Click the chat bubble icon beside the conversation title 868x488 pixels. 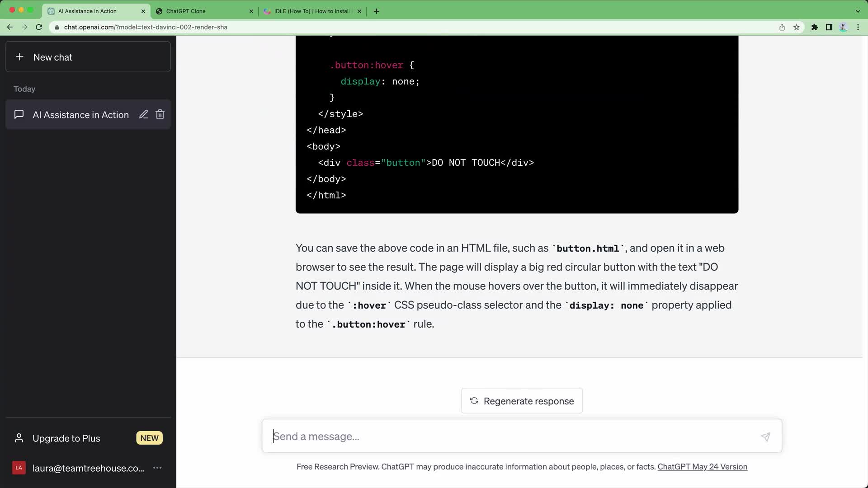tap(19, 114)
